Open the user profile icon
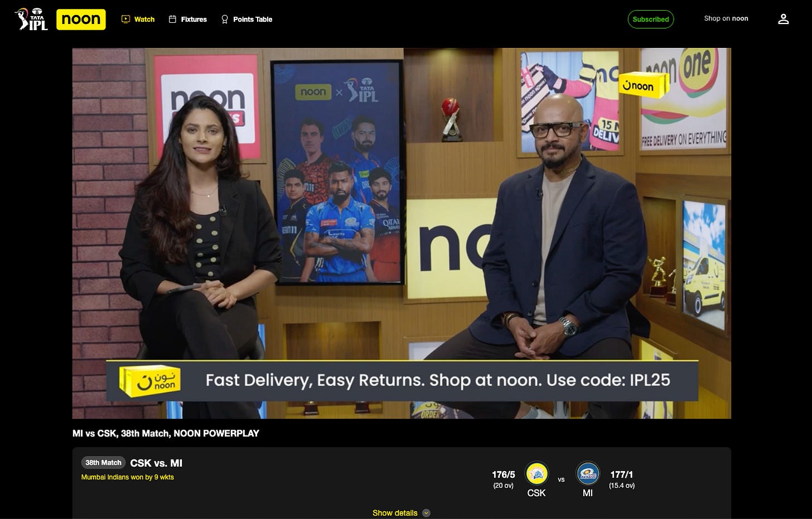This screenshot has height=519, width=812. [x=784, y=19]
